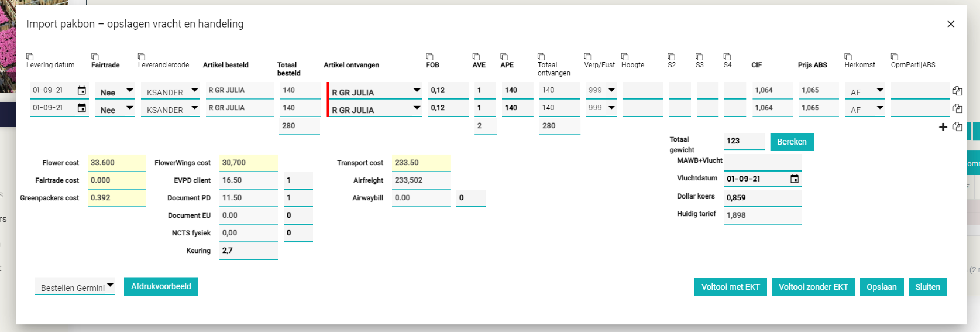The image size is (980, 332).
Task: Expand second row KSANDER supplier dropdown
Action: 170,108
